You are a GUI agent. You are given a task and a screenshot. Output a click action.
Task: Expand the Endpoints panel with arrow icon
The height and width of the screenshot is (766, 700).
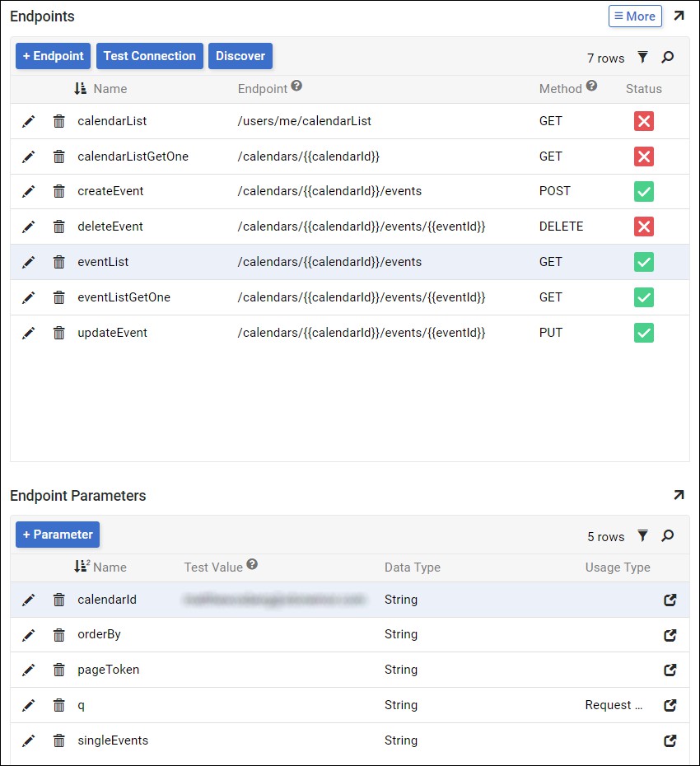[679, 16]
